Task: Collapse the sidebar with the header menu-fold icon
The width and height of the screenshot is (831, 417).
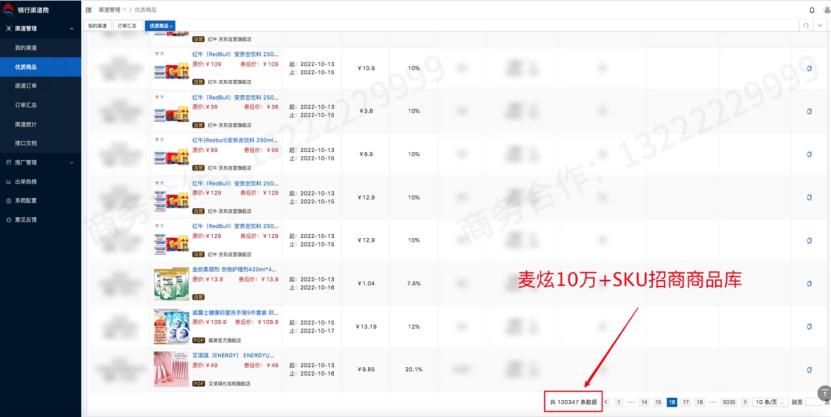Action: click(x=89, y=10)
